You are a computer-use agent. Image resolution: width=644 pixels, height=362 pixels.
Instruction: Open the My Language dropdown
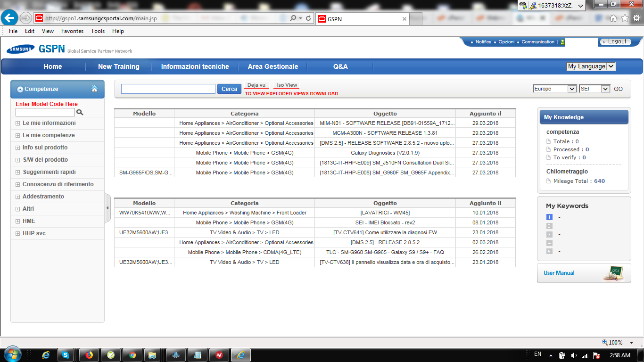[591, 66]
